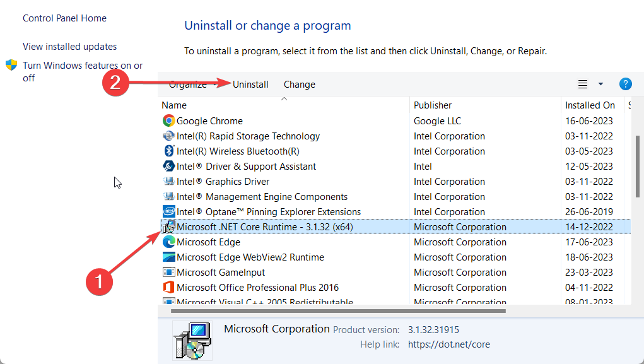Open View installed updates link
The image size is (644, 364).
70,47
